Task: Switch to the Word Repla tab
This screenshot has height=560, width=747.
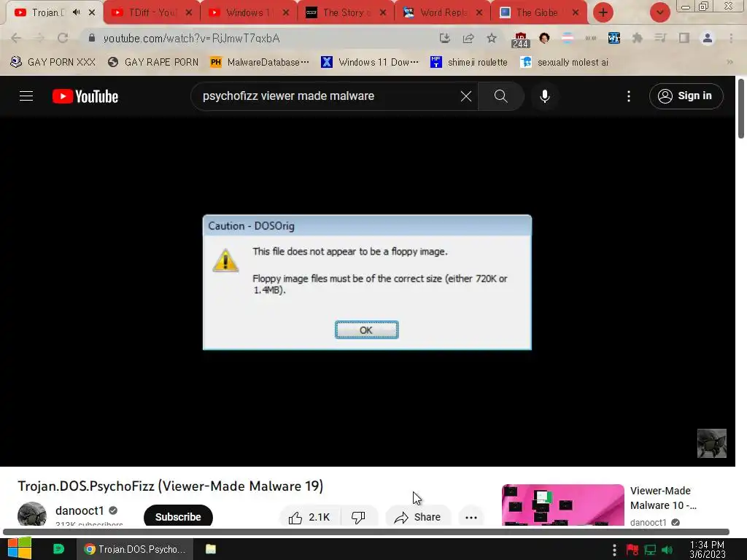Action: point(443,12)
